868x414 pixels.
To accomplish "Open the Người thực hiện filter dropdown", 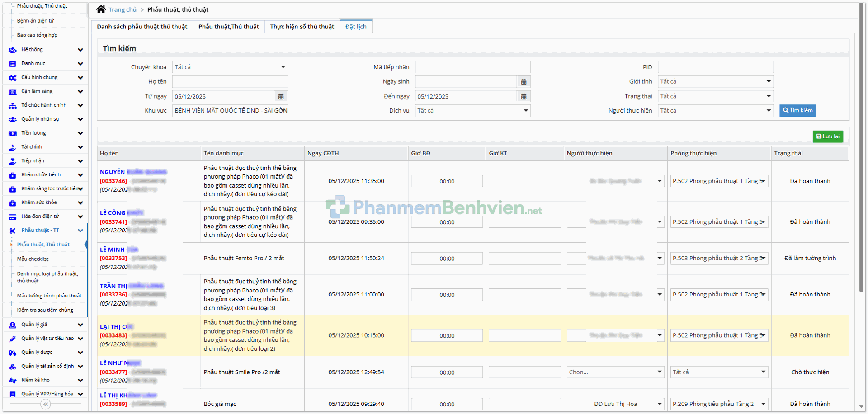I will (715, 111).
